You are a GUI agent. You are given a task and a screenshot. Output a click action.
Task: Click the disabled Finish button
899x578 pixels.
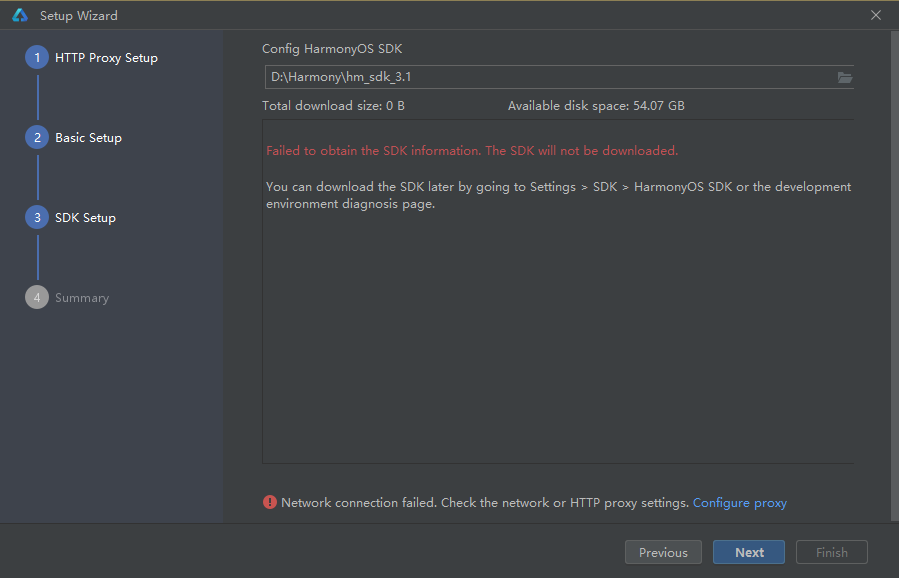coord(831,552)
